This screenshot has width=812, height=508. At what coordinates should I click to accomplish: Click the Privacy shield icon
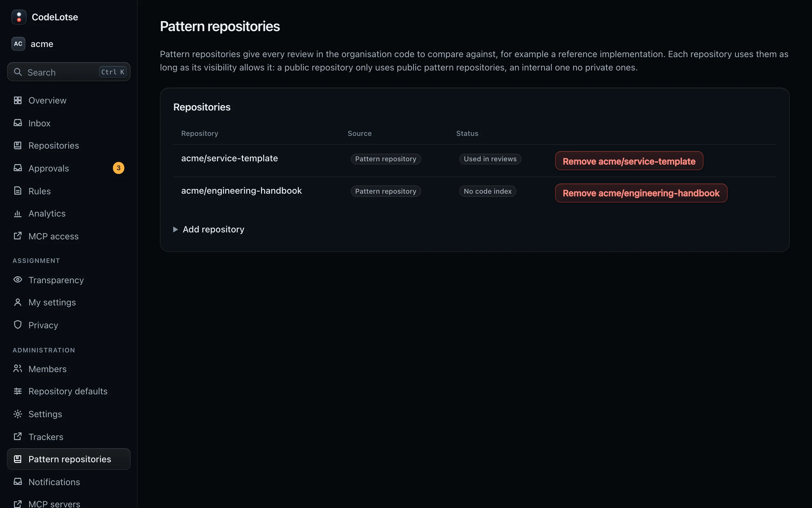point(18,324)
